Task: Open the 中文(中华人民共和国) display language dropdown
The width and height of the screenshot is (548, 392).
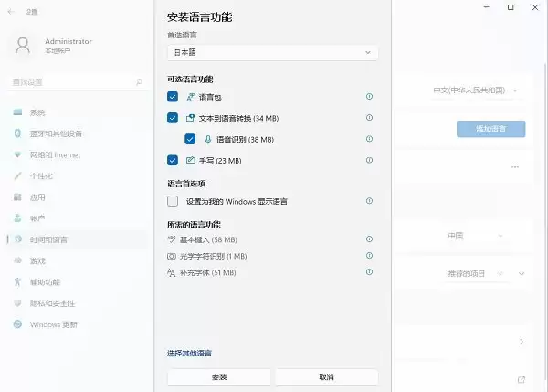Action: click(476, 90)
